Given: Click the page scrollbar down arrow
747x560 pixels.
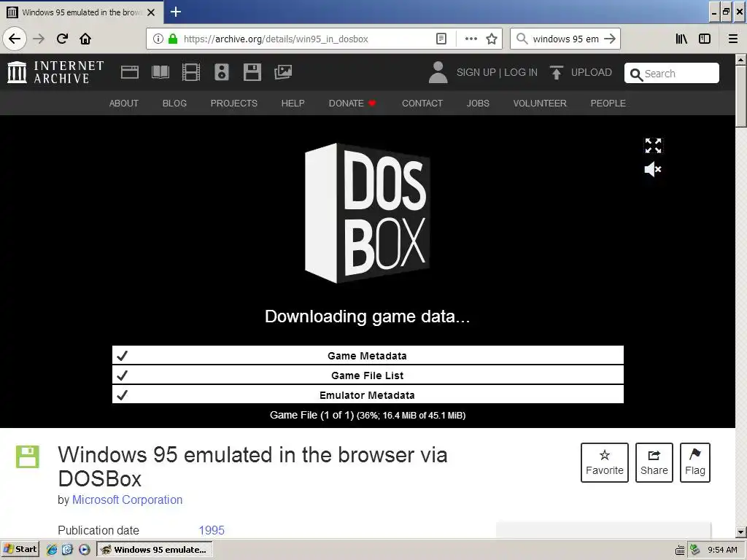Looking at the screenshot, I should click(x=741, y=532).
